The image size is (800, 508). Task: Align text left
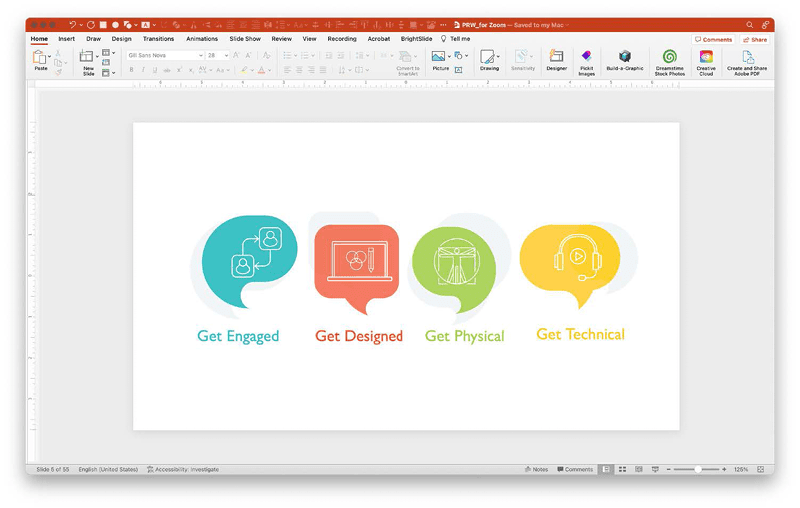click(x=287, y=70)
